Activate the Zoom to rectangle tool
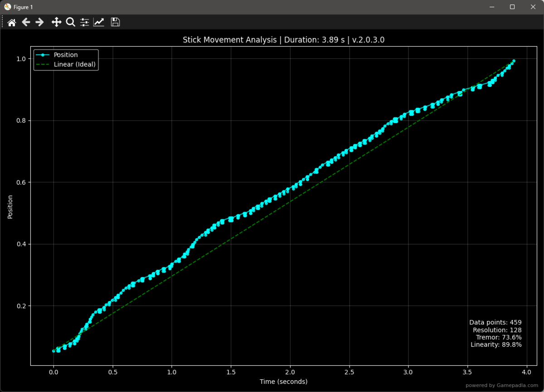 coord(70,22)
